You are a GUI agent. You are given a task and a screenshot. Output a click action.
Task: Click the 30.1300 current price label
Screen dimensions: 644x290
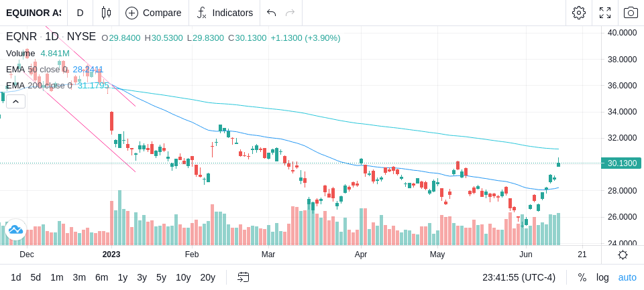(621, 163)
